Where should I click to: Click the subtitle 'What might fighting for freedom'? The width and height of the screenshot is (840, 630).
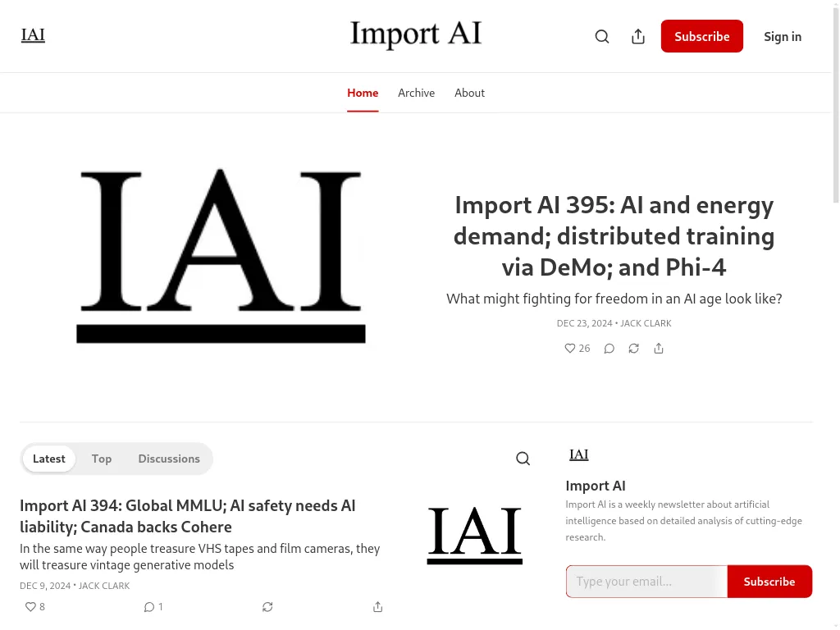point(614,299)
